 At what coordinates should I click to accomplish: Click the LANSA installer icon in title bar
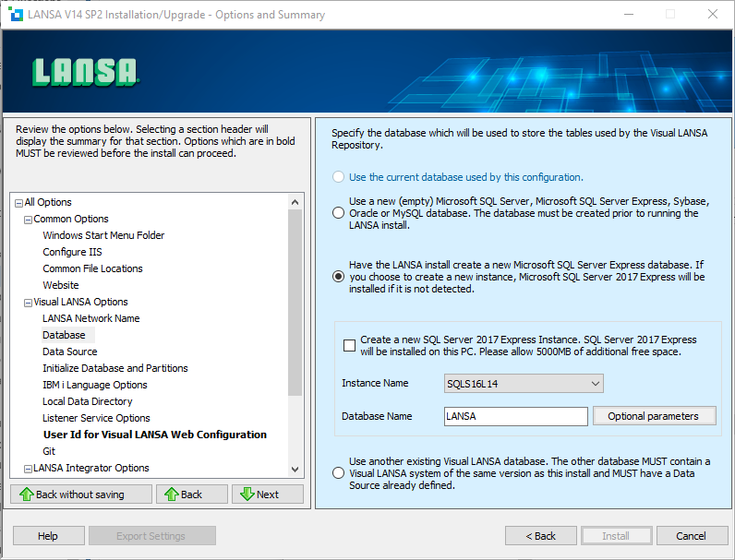[x=16, y=15]
